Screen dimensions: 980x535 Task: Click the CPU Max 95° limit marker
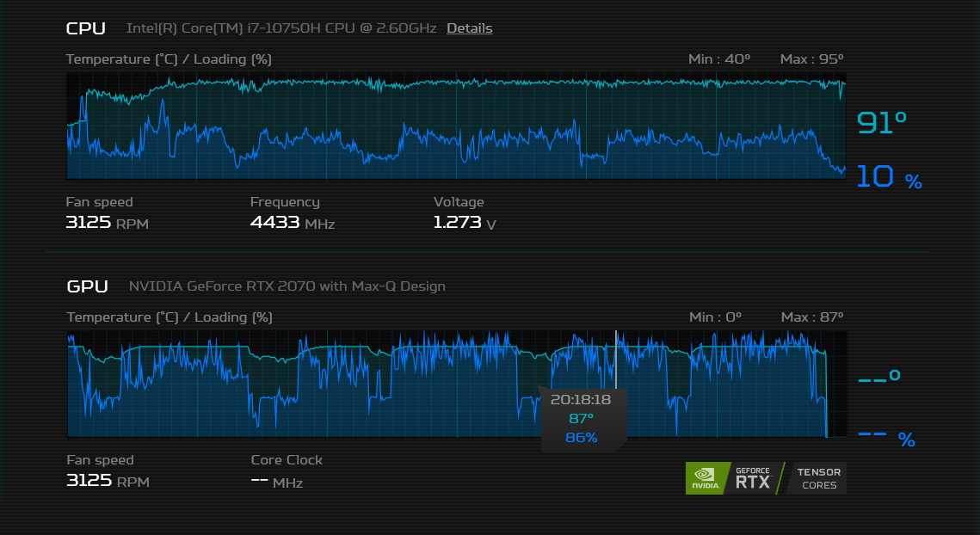tap(811, 58)
